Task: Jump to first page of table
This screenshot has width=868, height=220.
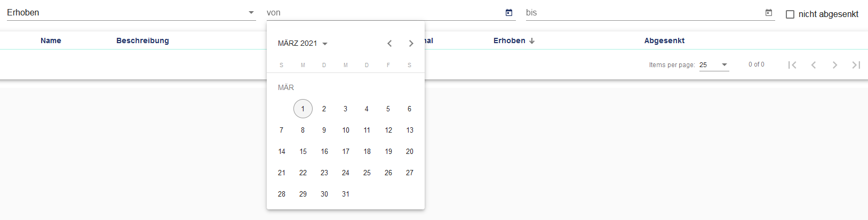Action: pyautogui.click(x=792, y=65)
